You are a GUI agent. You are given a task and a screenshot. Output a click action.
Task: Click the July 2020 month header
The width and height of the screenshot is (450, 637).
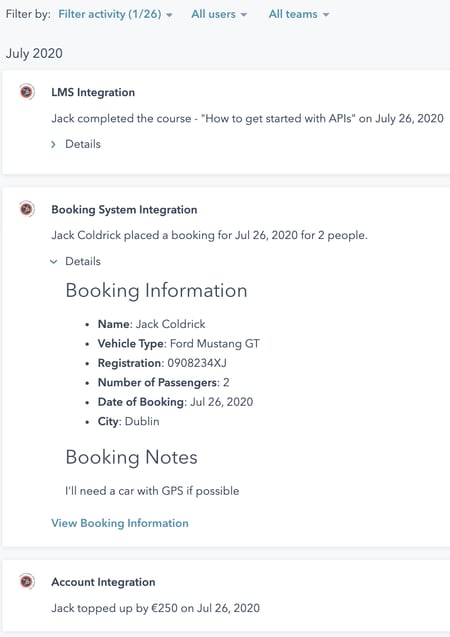point(34,53)
